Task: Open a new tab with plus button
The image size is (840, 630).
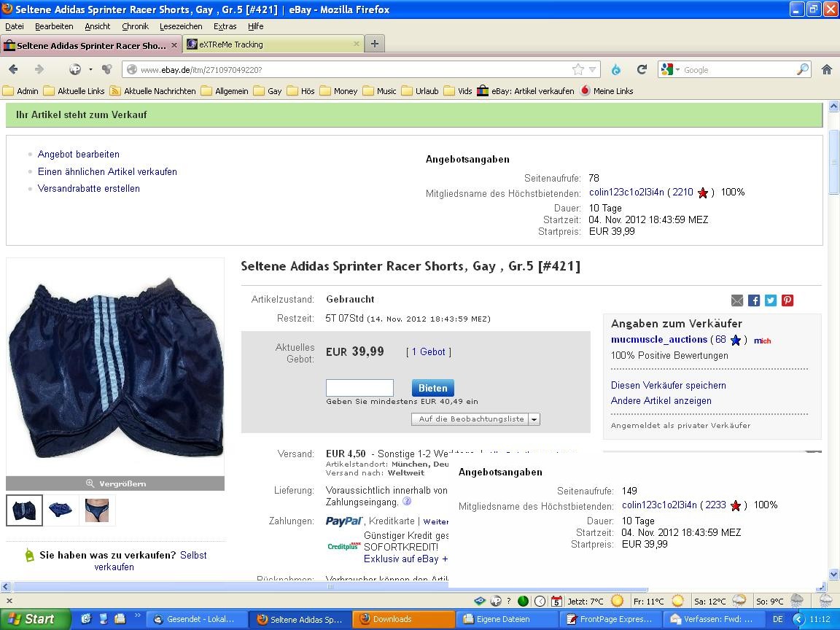Action: click(x=374, y=44)
